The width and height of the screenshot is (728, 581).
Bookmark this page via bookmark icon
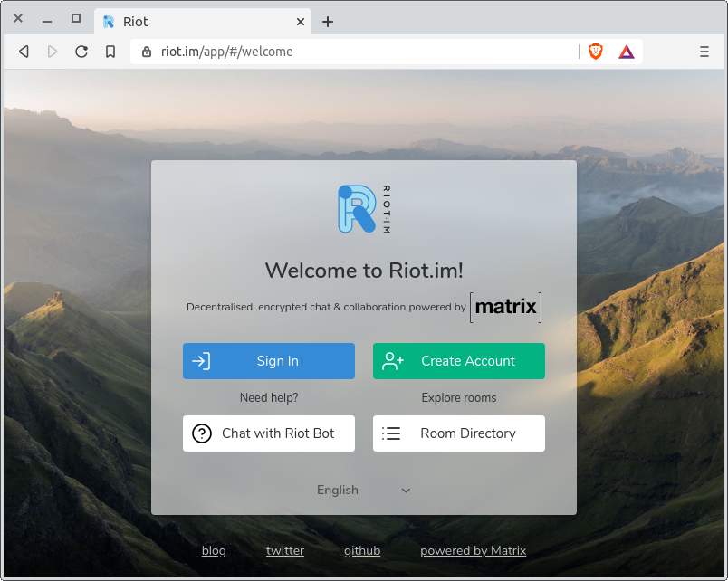pos(110,52)
